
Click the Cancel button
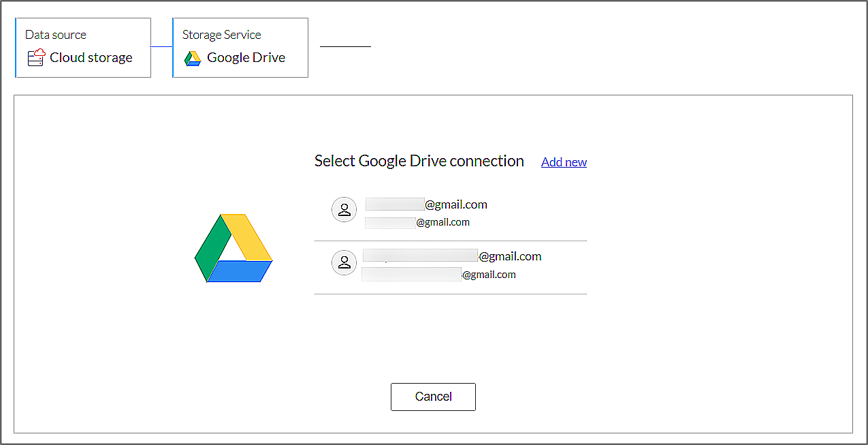click(433, 397)
